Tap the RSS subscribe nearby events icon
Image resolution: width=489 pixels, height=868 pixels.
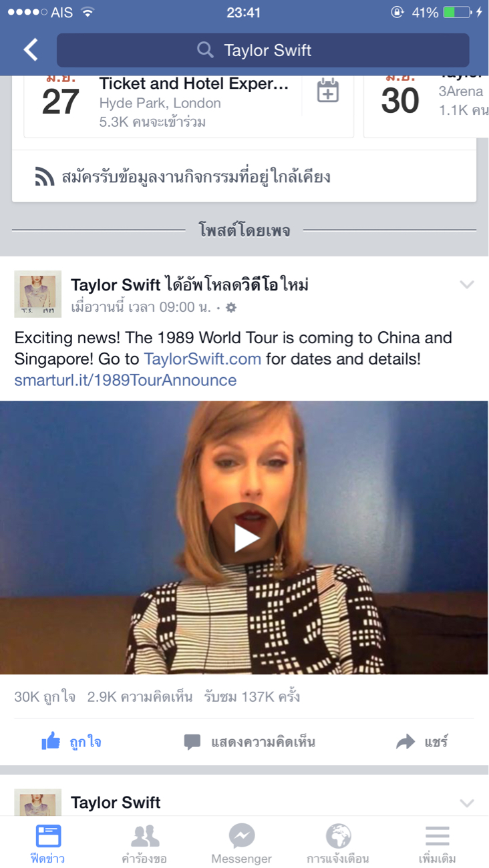point(44,177)
